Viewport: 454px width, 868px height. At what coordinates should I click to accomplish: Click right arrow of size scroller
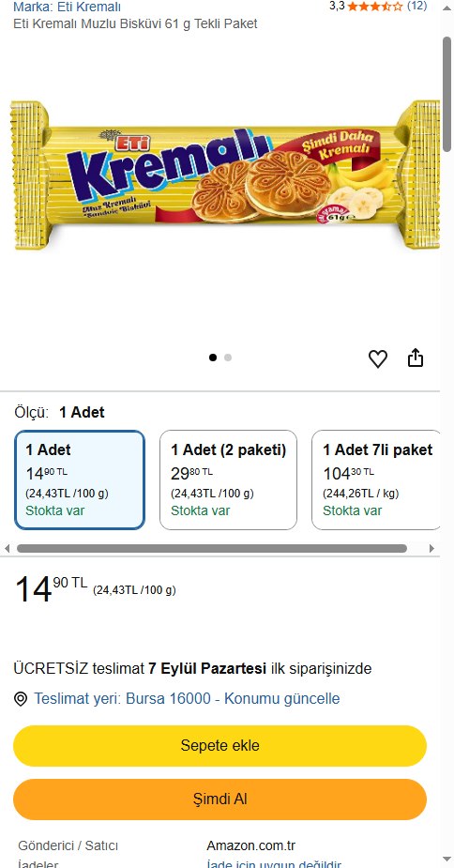coord(431,549)
